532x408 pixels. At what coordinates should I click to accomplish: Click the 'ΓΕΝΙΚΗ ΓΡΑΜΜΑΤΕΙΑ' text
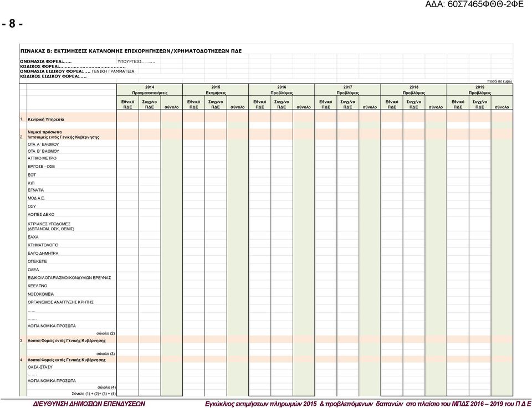pos(113,71)
